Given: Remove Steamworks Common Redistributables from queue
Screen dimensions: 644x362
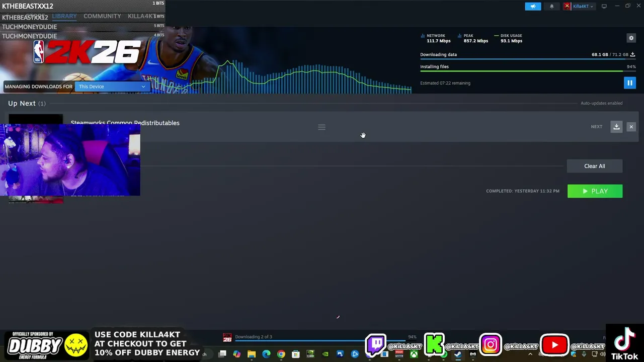Looking at the screenshot, I should 631,127.
